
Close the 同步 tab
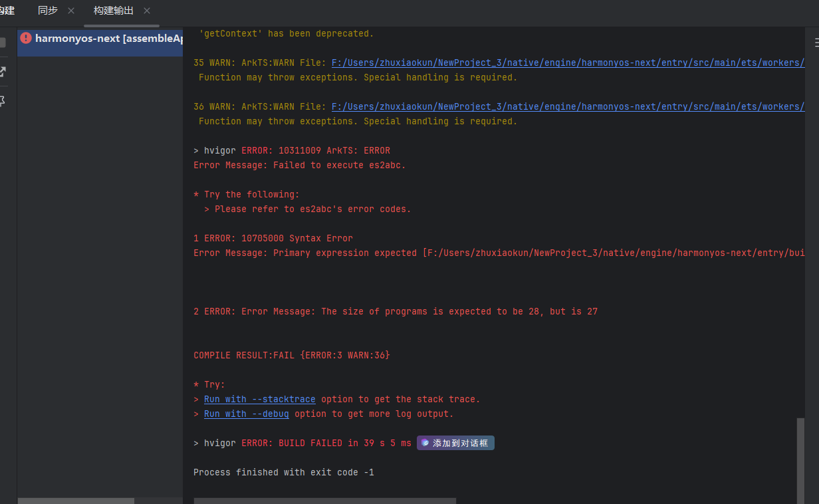(x=71, y=11)
